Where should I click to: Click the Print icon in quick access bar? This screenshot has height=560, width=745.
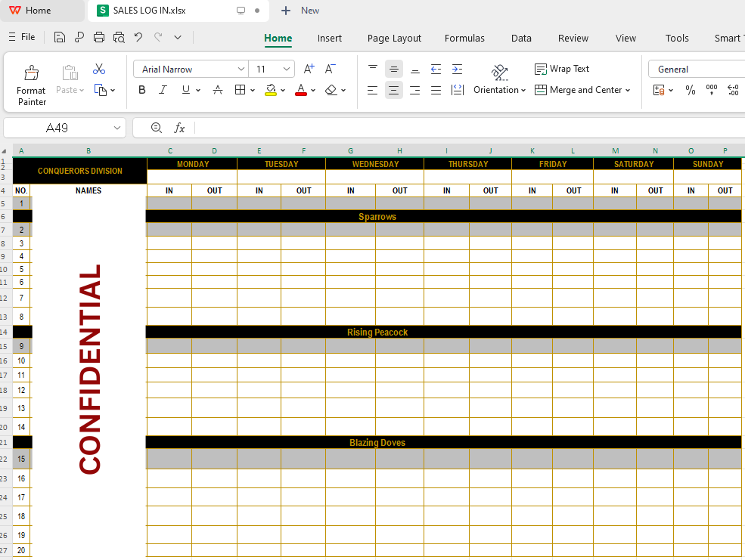click(x=99, y=37)
